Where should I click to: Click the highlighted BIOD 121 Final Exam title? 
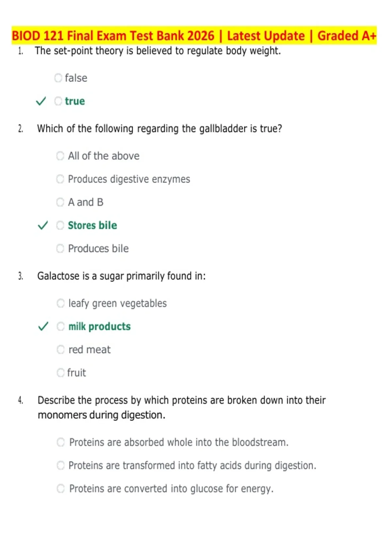click(x=194, y=35)
